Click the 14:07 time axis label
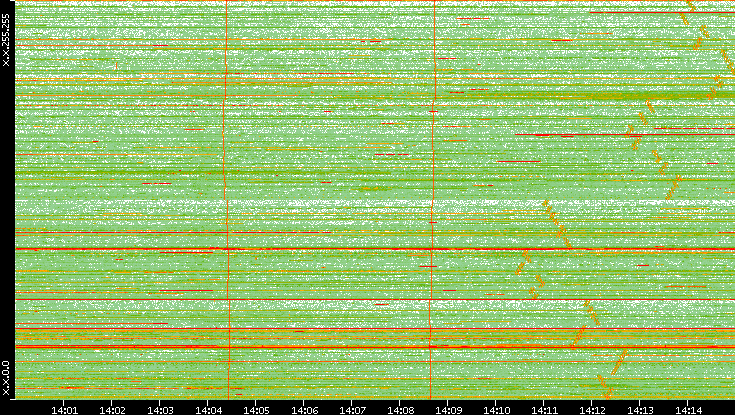The height and width of the screenshot is (415, 735). click(x=352, y=410)
